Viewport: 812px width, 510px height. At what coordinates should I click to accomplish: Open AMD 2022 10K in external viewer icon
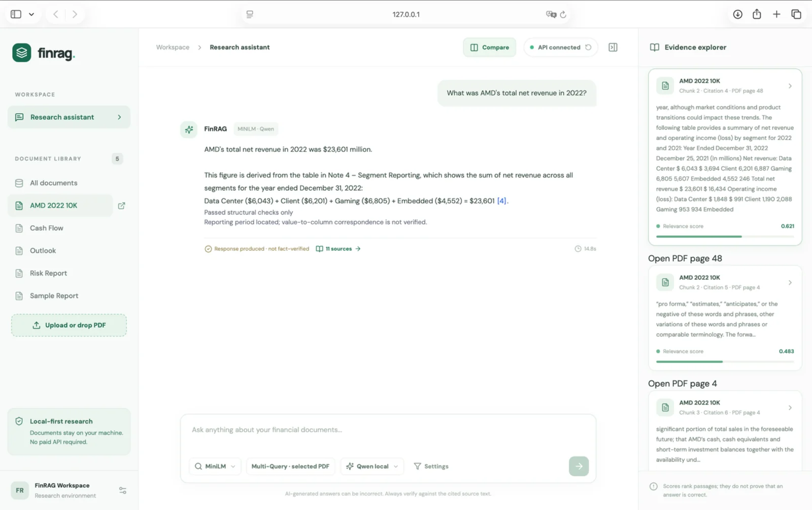122,206
